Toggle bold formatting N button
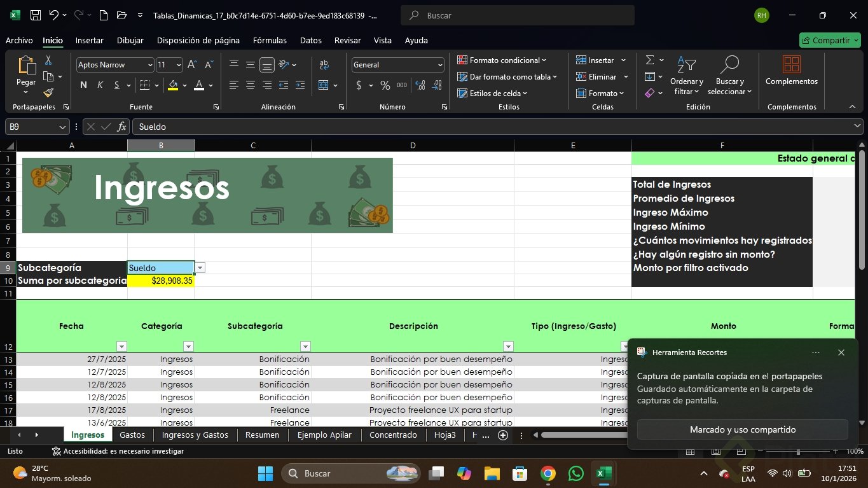 (x=83, y=85)
